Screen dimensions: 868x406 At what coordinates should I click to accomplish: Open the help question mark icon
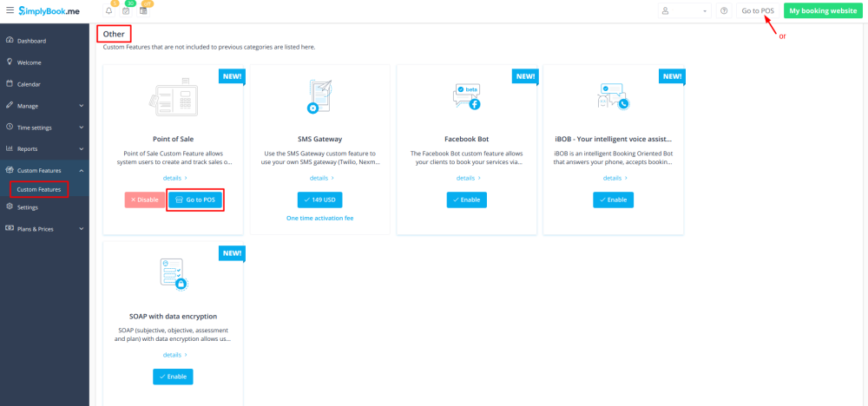point(724,11)
